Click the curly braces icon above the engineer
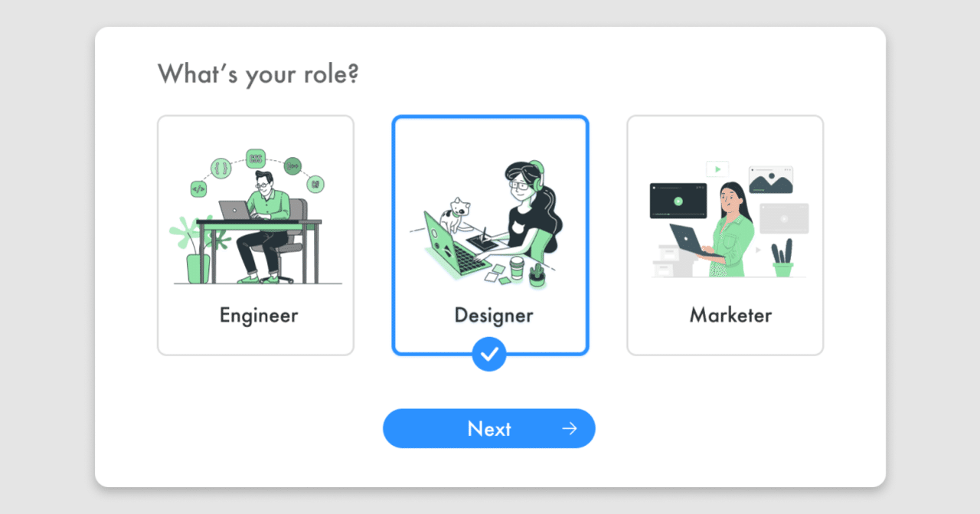The height and width of the screenshot is (514, 980). click(x=222, y=167)
